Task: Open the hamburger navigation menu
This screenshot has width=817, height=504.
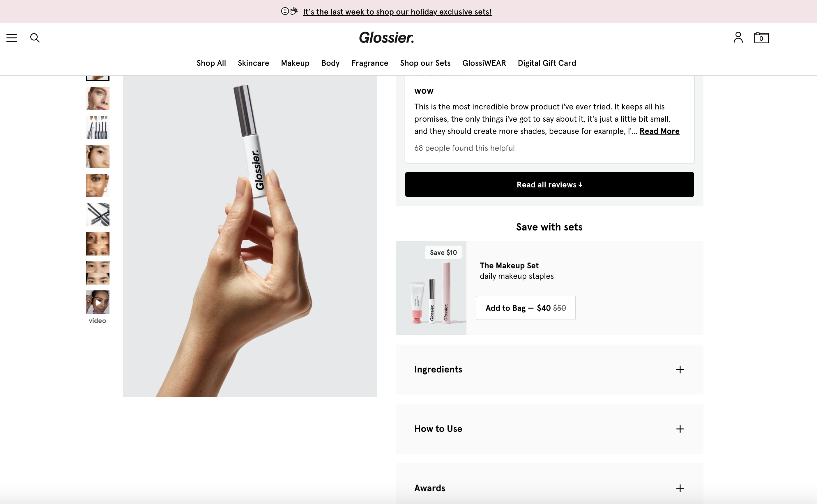Action: (x=12, y=38)
